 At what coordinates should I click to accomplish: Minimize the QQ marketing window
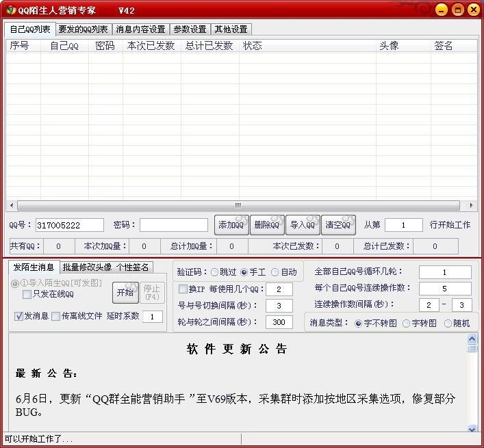pyautogui.click(x=442, y=10)
